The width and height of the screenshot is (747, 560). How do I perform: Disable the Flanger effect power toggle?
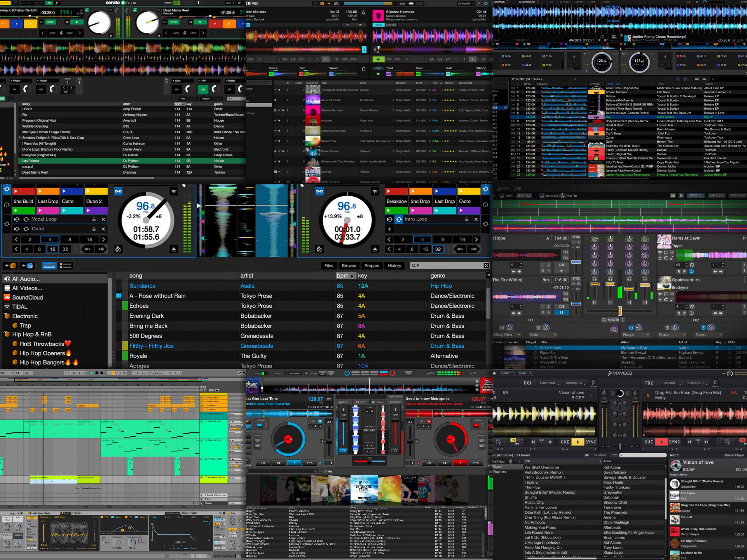pos(631,328)
